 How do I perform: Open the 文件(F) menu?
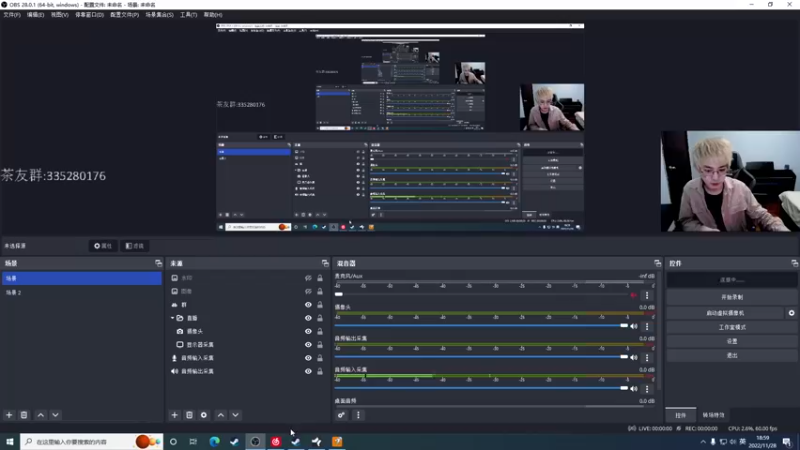click(x=12, y=15)
